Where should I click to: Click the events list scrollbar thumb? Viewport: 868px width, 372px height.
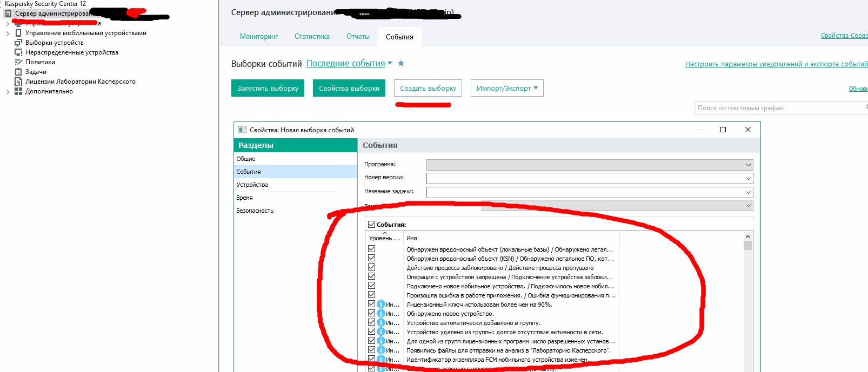click(747, 246)
